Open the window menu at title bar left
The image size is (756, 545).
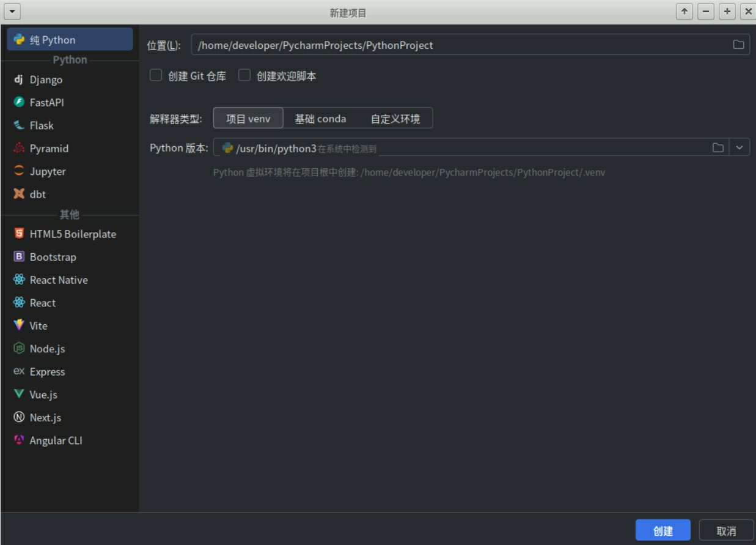(12, 11)
